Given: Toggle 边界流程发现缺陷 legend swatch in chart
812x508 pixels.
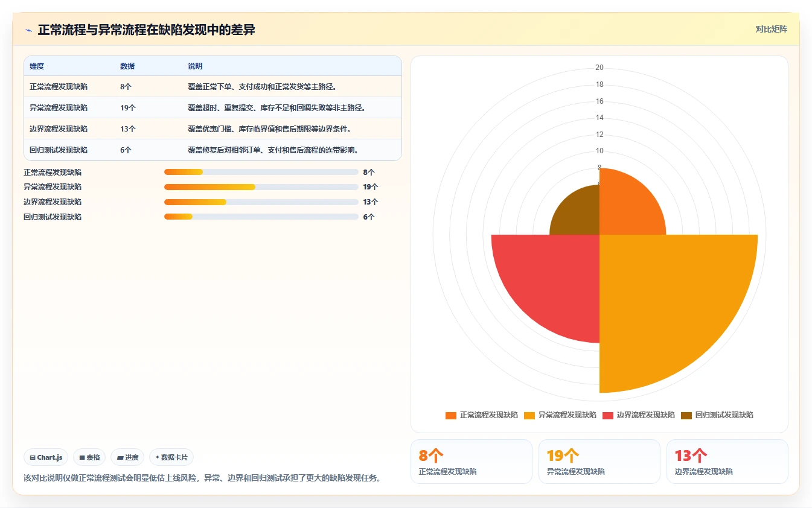Looking at the screenshot, I should coord(608,415).
